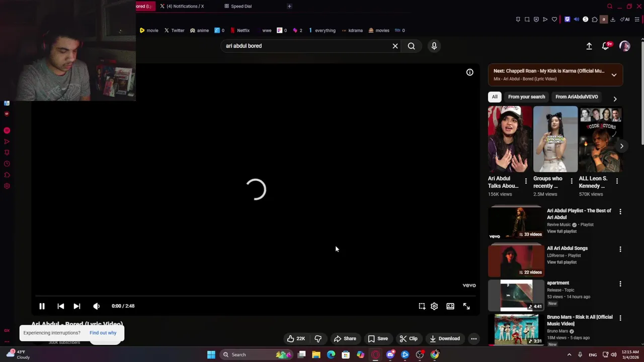
Task: Save the video to a playlist
Action: 378,338
